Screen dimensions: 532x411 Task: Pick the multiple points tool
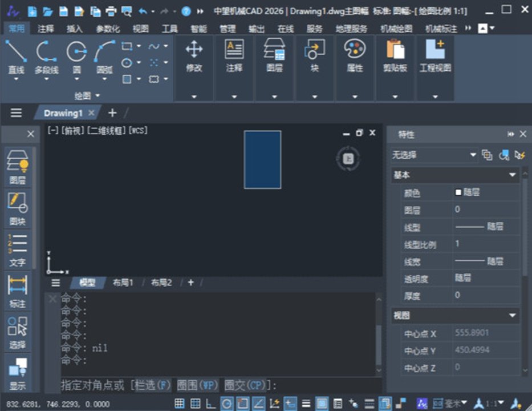tap(154, 62)
